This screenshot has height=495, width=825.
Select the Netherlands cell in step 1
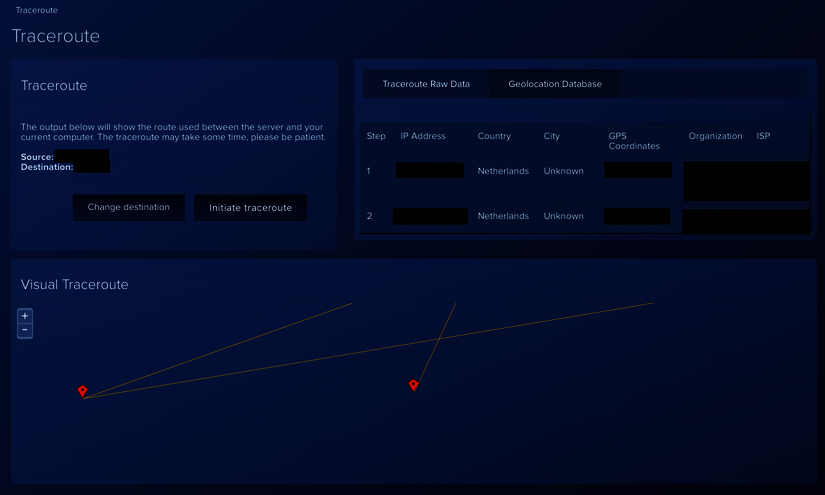tap(503, 171)
